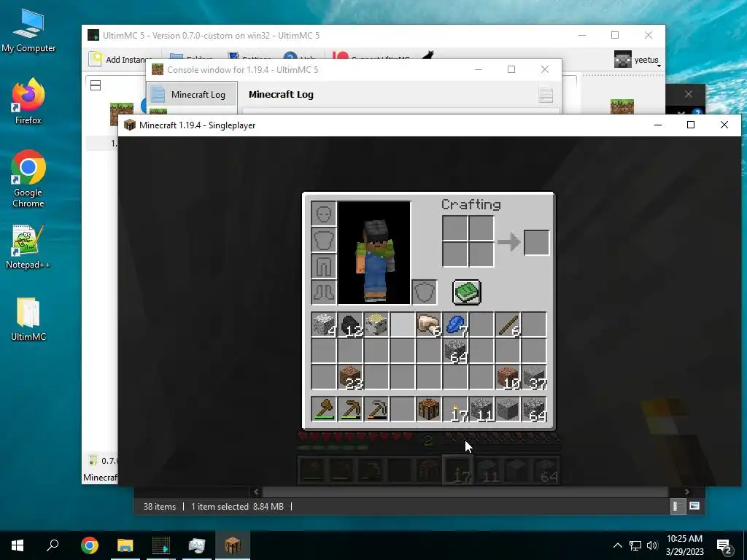Pick up the 7 lapis lazuli
The height and width of the screenshot is (560, 747).
[455, 324]
